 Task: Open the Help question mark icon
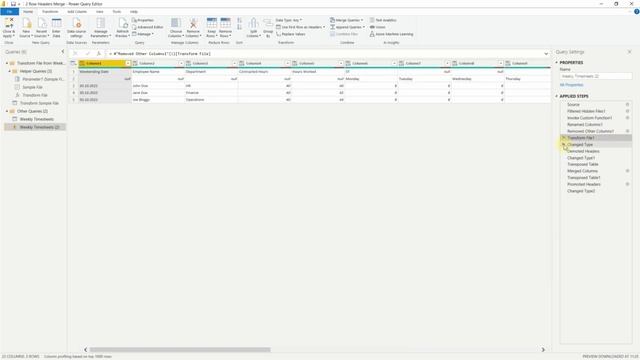click(x=636, y=12)
